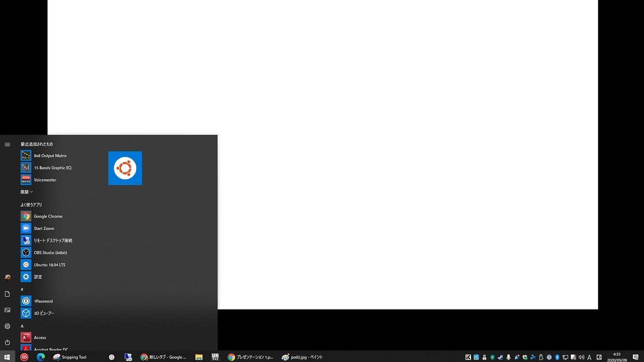The width and height of the screenshot is (644, 362).
Task: Open Documents from Start sidebar
Action: coord(7,294)
